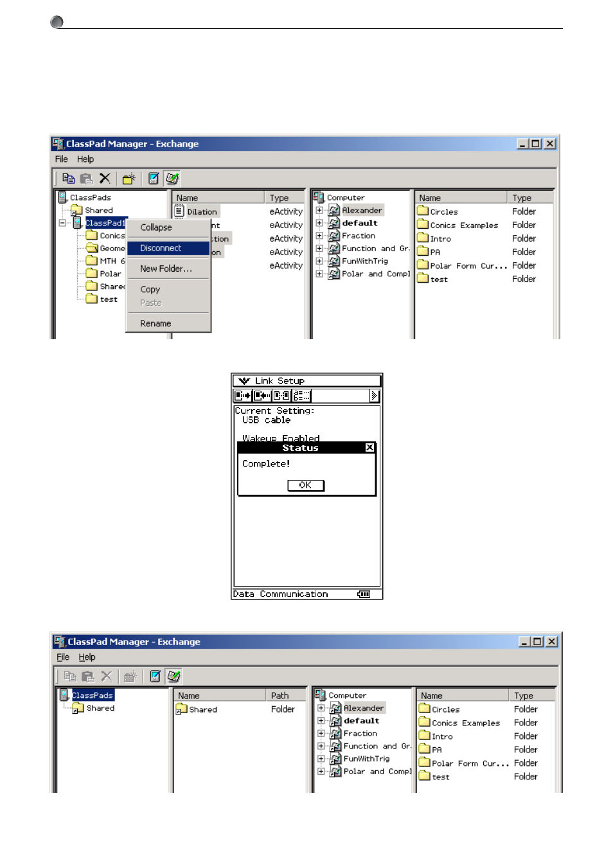Select ClassPad1 in the upper window tree

point(105,223)
